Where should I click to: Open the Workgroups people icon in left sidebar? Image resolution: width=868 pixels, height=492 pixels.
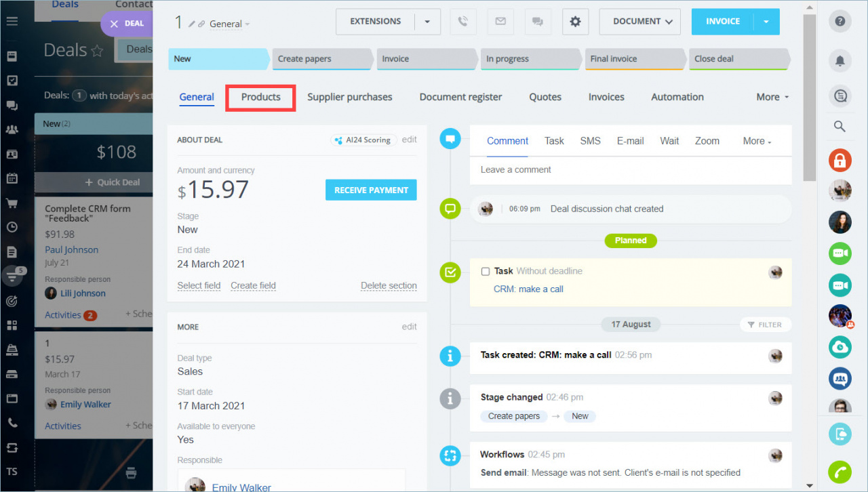point(12,129)
